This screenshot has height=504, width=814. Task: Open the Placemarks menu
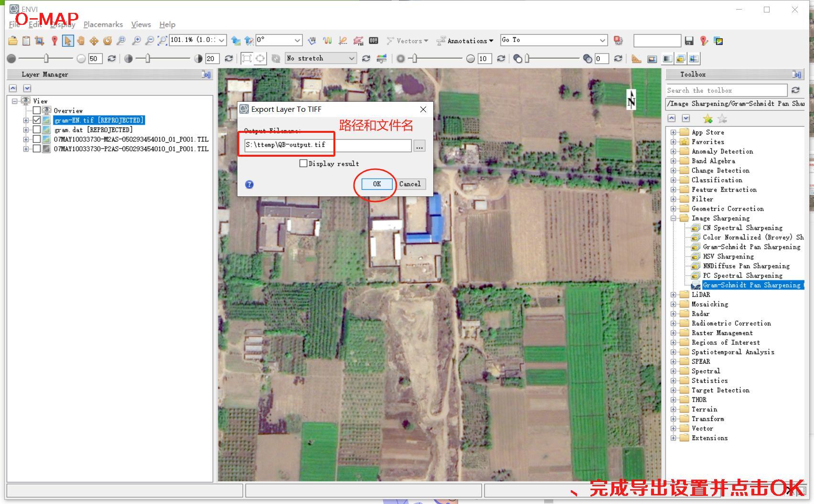[x=103, y=24]
